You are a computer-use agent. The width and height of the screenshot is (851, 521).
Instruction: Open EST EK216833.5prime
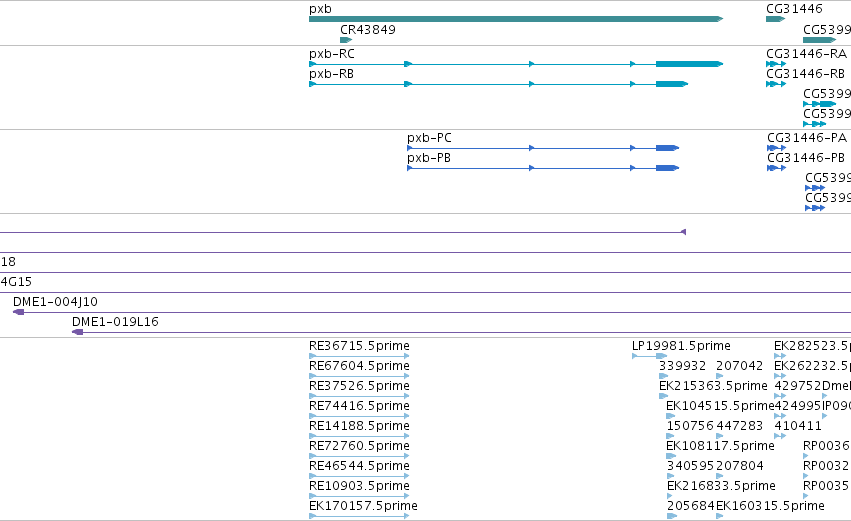click(x=721, y=486)
